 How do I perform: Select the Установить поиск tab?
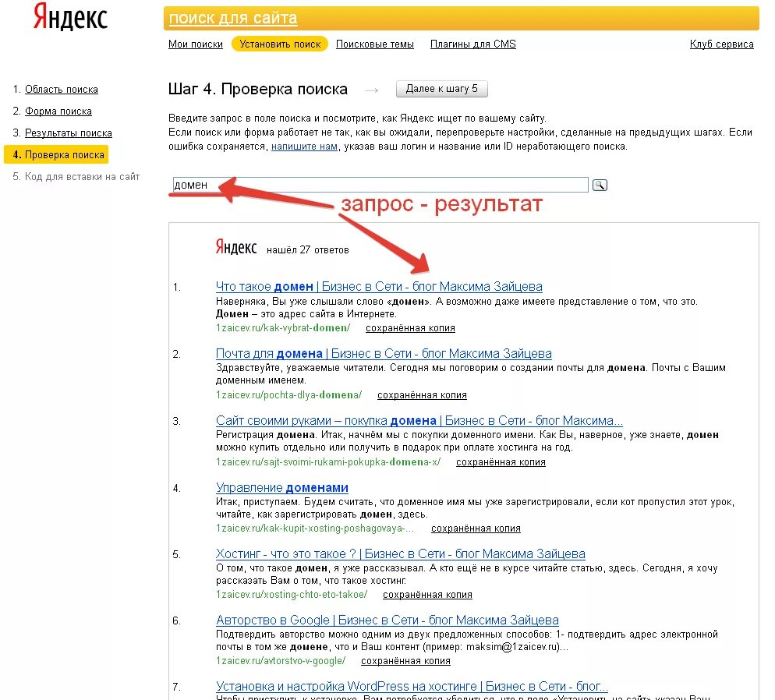pyautogui.click(x=280, y=44)
